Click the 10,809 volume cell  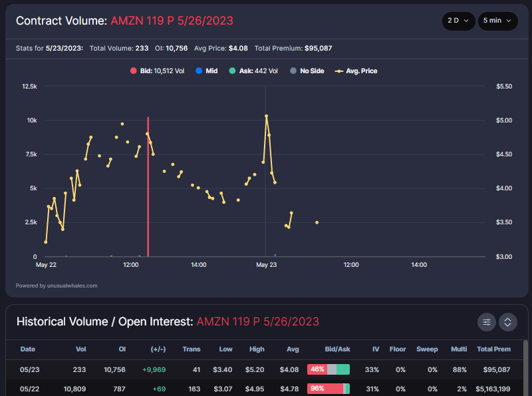click(x=74, y=389)
